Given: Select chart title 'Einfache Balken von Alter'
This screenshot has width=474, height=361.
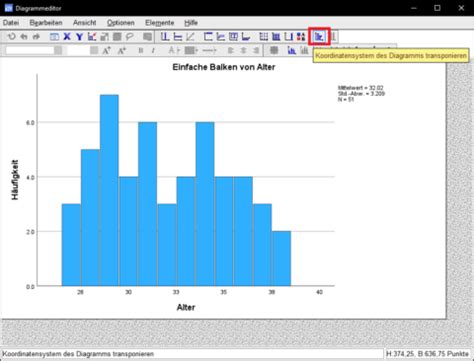Looking at the screenshot, I should (x=224, y=67).
